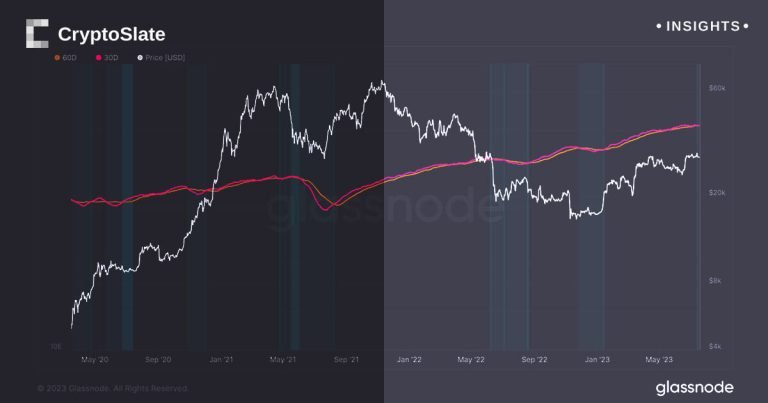
Task: Select the Jan '23 x-axis label
Action: [x=597, y=358]
